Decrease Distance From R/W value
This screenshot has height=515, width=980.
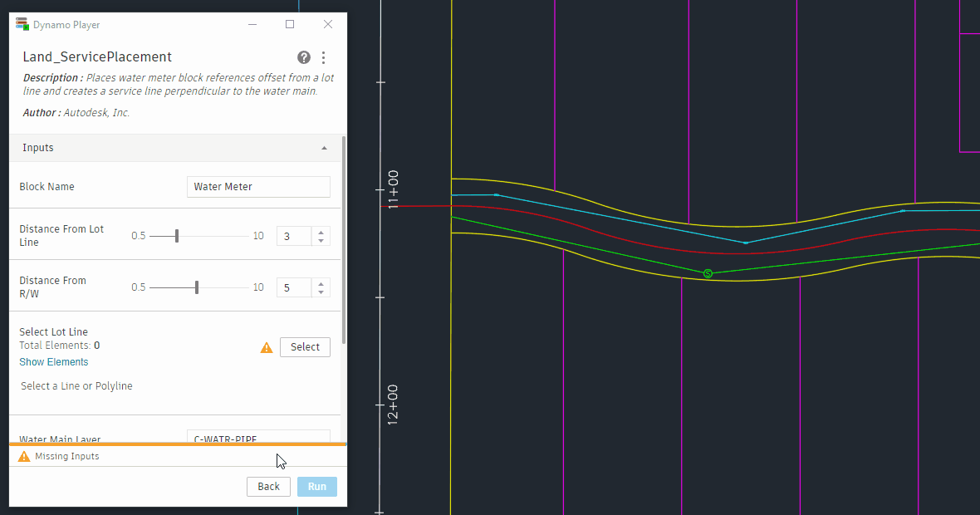[x=321, y=292]
